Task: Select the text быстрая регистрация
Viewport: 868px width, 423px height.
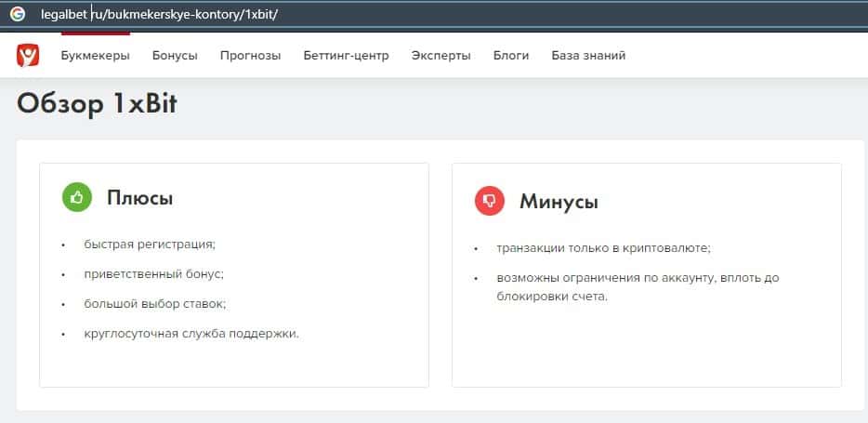Action: pyautogui.click(x=149, y=245)
